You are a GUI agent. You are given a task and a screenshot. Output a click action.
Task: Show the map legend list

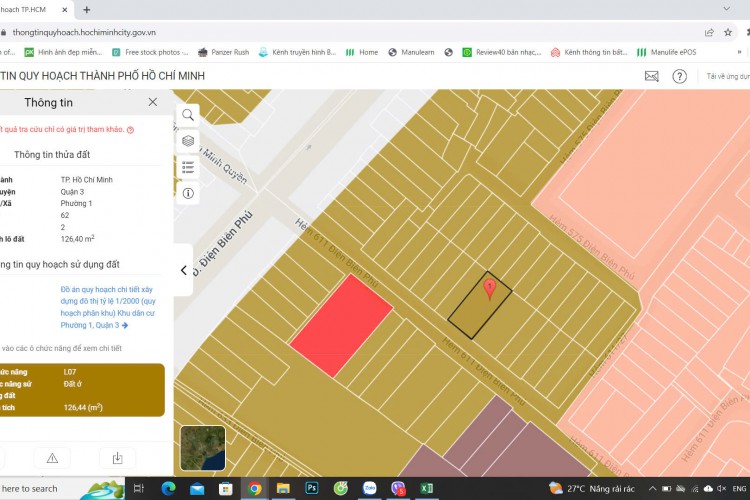[x=188, y=167]
